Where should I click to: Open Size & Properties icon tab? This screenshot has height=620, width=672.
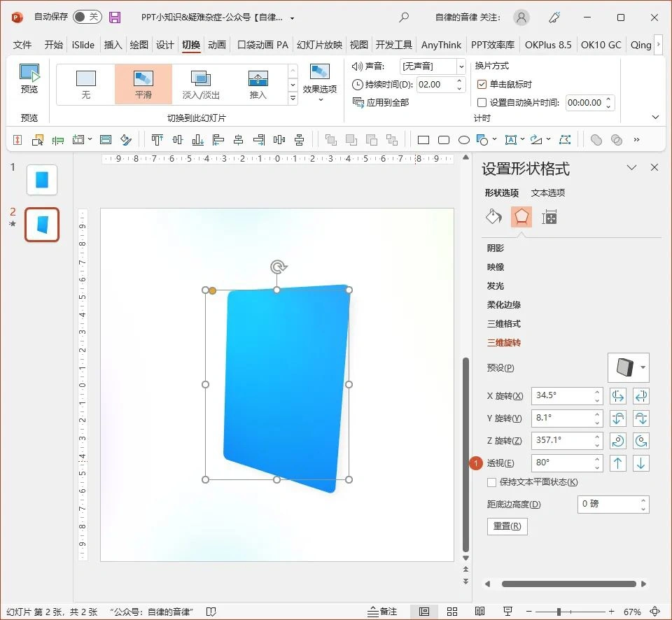point(549,217)
